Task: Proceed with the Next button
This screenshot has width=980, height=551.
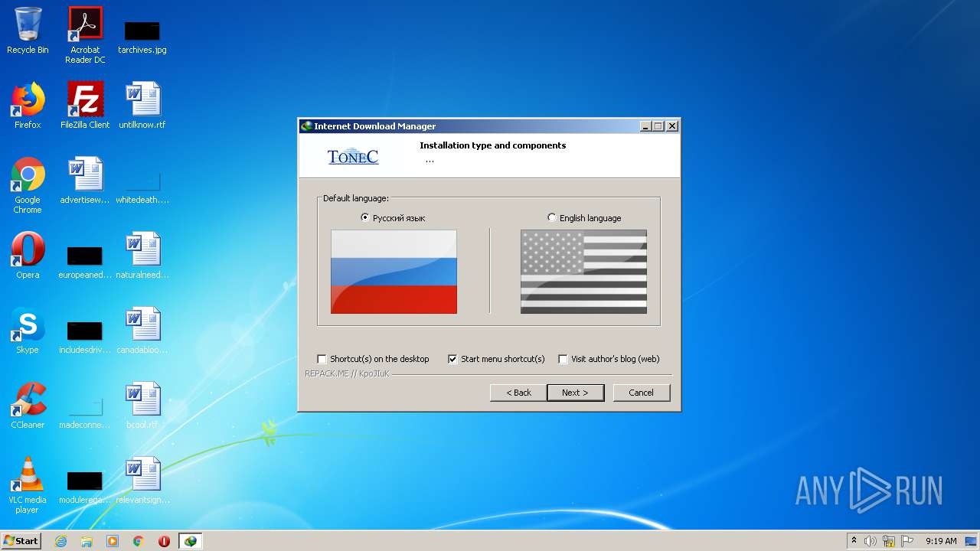Action: click(x=576, y=393)
